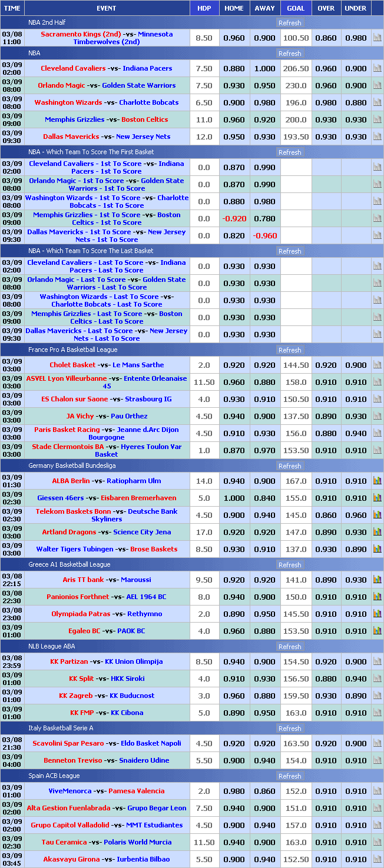Click chart icon for Orlando Magic vs Golden State Warriors
384x868 pixels.
point(378,85)
